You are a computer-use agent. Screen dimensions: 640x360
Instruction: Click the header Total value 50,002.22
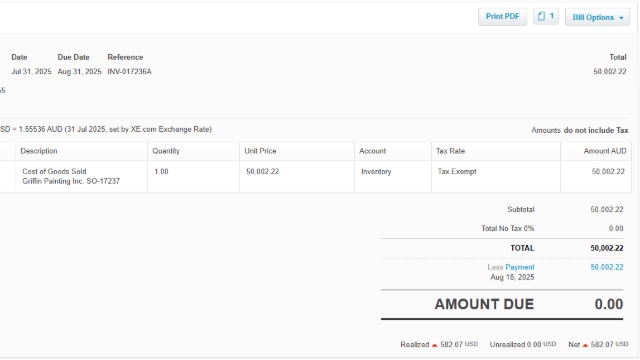point(610,71)
